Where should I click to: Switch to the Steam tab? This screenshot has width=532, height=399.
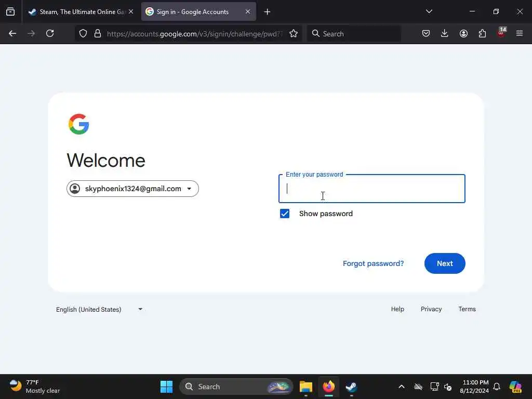[81, 12]
